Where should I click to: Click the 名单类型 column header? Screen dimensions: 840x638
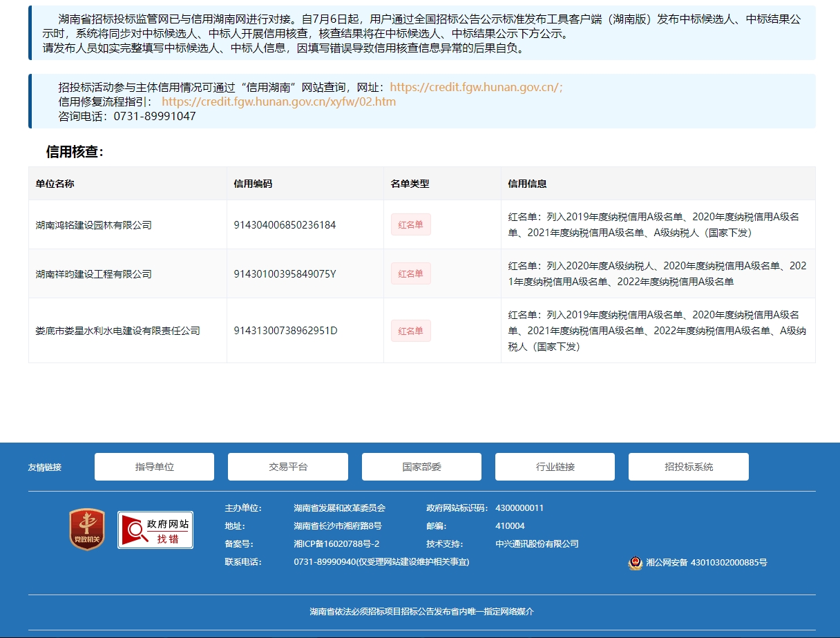(410, 184)
